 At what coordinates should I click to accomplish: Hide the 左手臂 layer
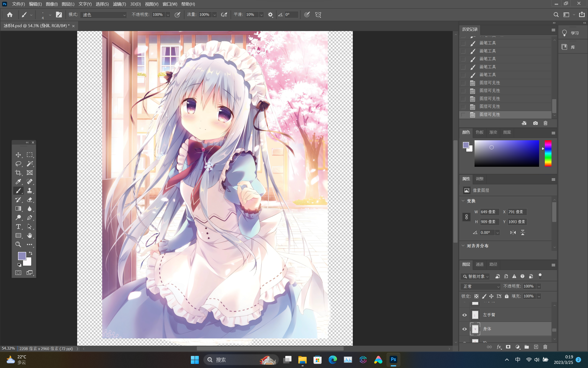click(x=465, y=315)
